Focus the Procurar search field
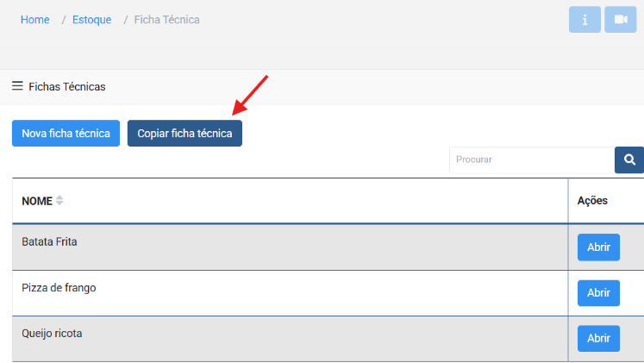 coord(530,160)
